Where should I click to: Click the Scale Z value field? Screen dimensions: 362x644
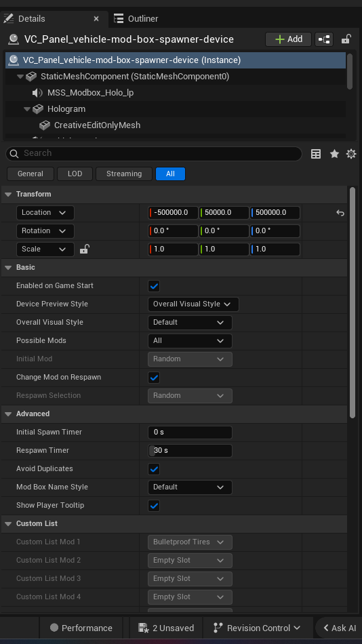(275, 249)
